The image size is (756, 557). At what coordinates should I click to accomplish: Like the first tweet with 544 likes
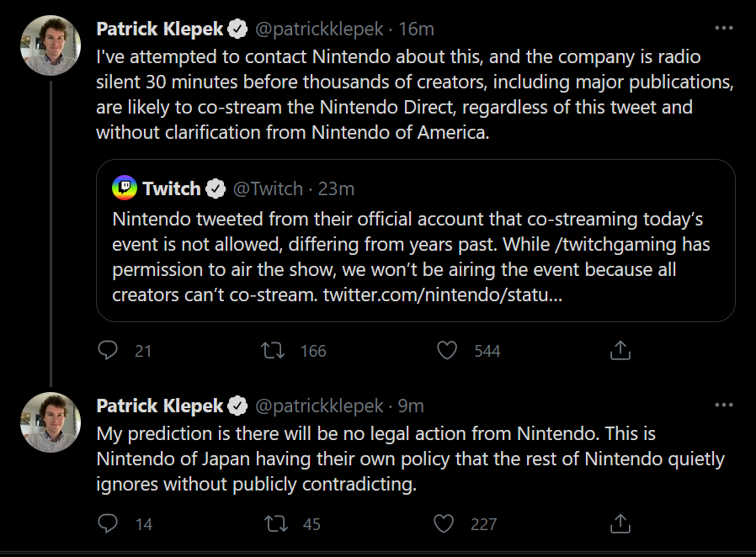click(447, 350)
